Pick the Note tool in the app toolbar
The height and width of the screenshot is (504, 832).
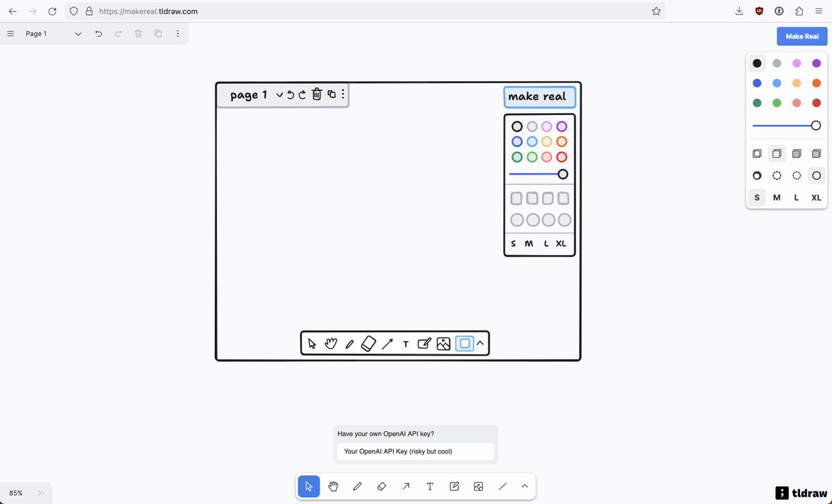454,487
